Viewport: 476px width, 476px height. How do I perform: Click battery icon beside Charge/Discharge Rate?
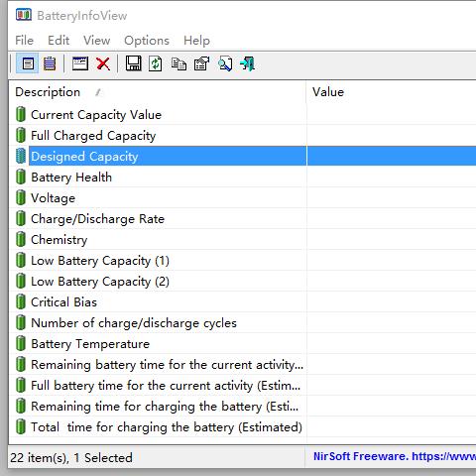[x=21, y=218]
